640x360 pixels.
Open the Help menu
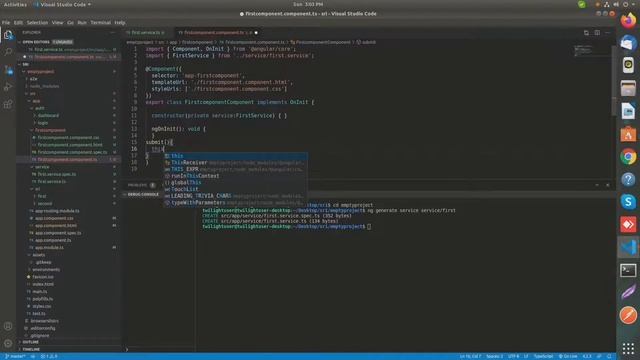coord(120,23)
